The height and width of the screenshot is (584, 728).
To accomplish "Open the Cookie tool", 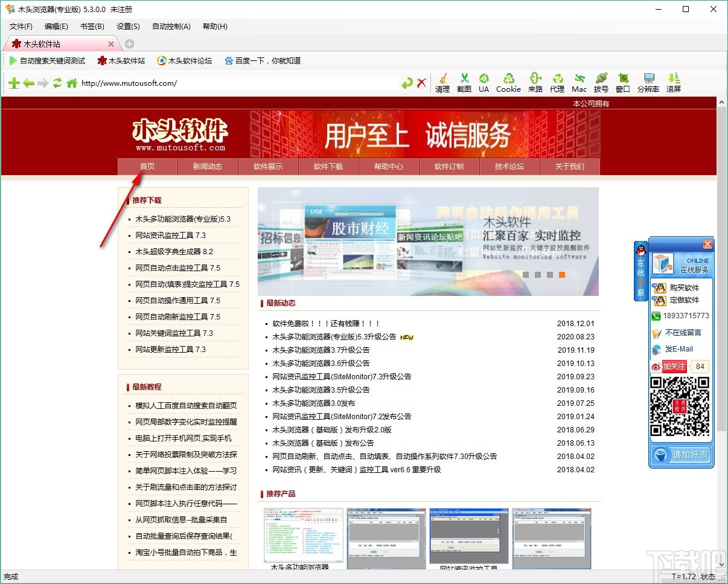I will (x=508, y=83).
